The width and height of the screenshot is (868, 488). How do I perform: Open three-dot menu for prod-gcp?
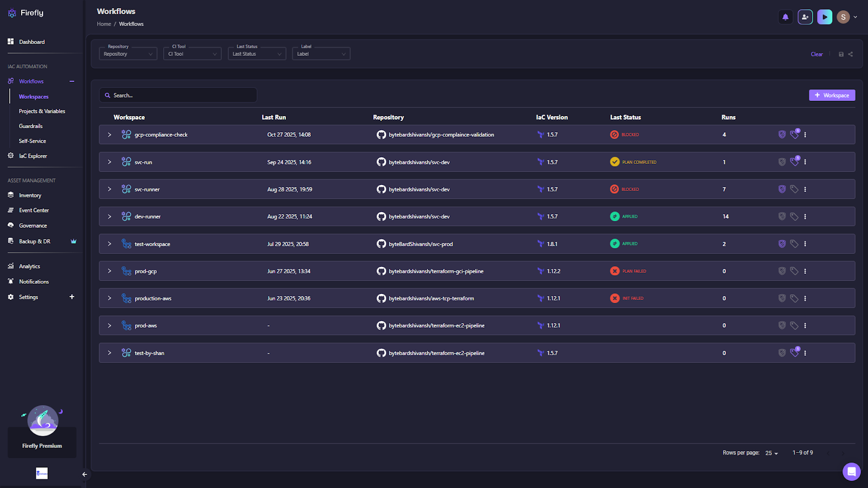pyautogui.click(x=805, y=271)
